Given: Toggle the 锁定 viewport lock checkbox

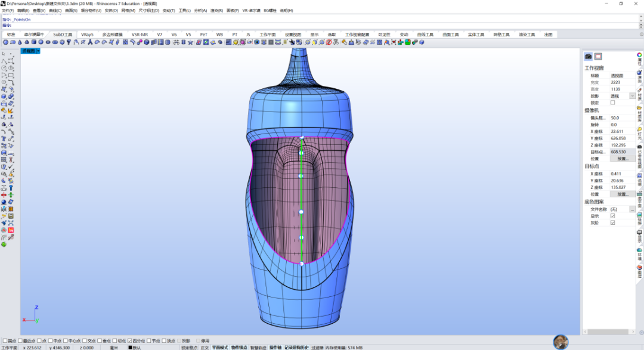Looking at the screenshot, I should (612, 103).
